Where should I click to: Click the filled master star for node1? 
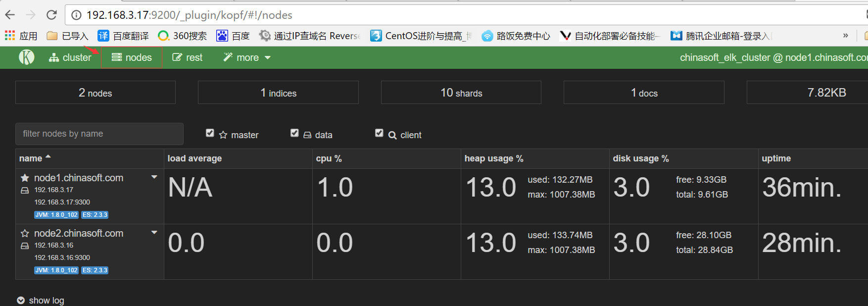click(25, 178)
